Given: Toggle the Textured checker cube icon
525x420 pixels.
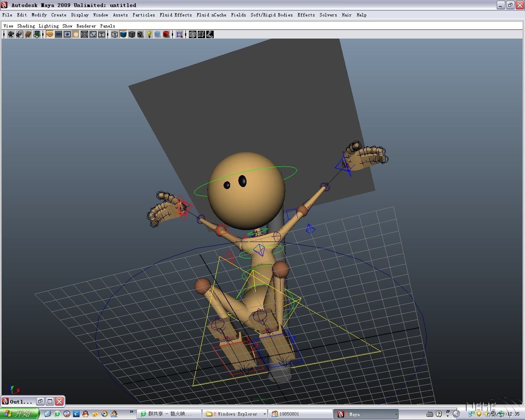Looking at the screenshot, I should click(x=140, y=34).
